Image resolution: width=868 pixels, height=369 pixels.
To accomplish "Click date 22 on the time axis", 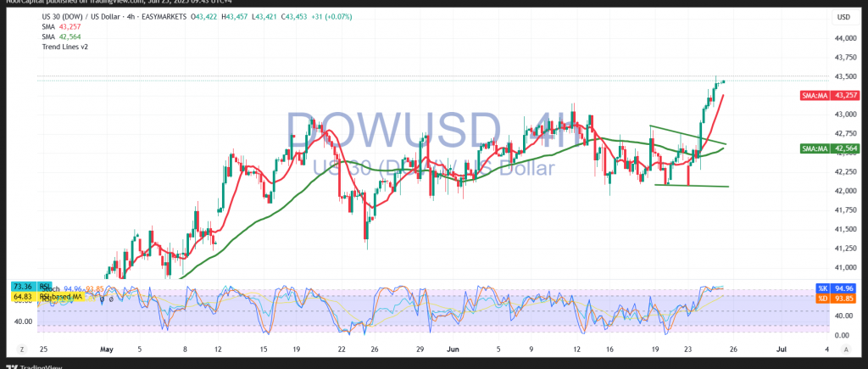I will (342, 349).
